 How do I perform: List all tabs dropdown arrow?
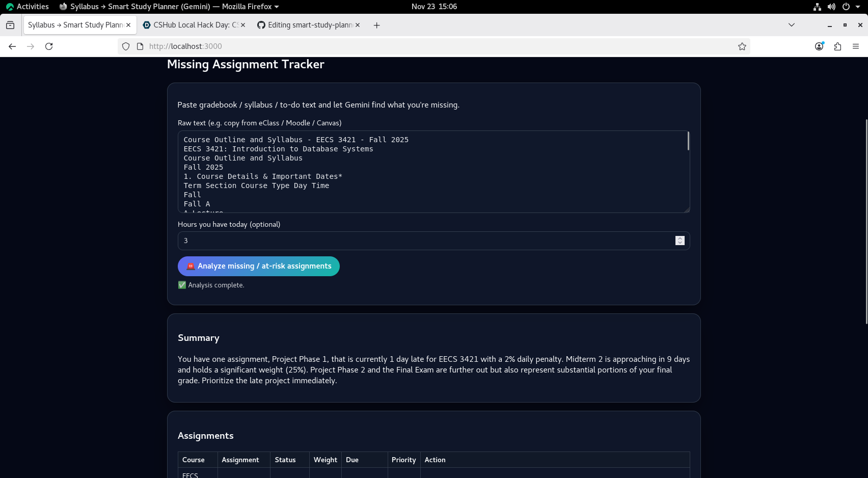(792, 25)
